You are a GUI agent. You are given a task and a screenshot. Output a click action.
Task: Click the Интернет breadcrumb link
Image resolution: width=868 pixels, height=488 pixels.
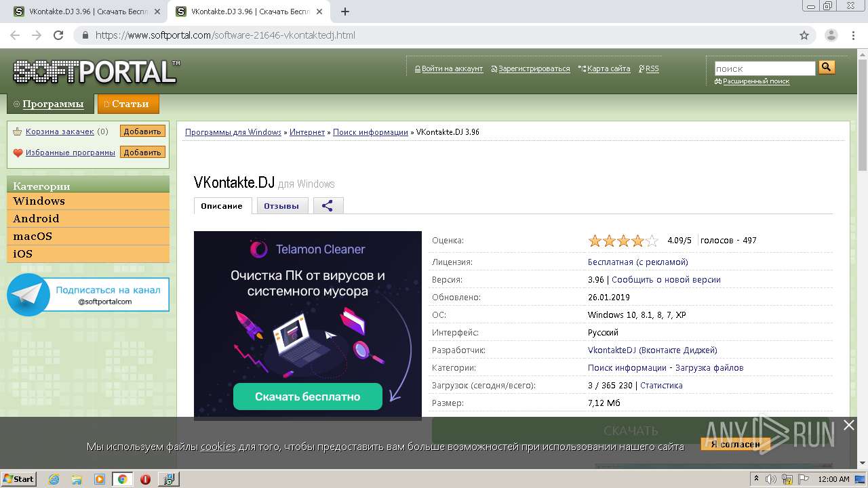pyautogui.click(x=307, y=132)
